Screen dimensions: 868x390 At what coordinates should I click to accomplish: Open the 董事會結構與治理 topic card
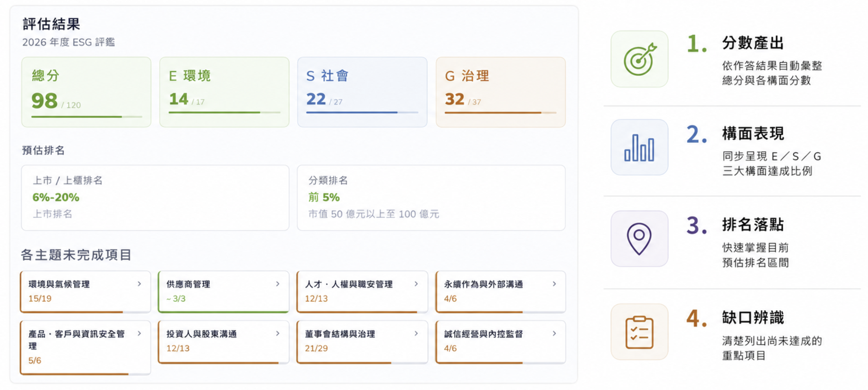[362, 342]
